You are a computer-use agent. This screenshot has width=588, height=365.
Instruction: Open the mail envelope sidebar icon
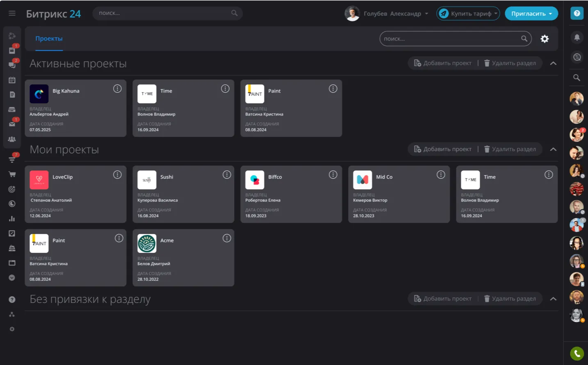(x=12, y=124)
